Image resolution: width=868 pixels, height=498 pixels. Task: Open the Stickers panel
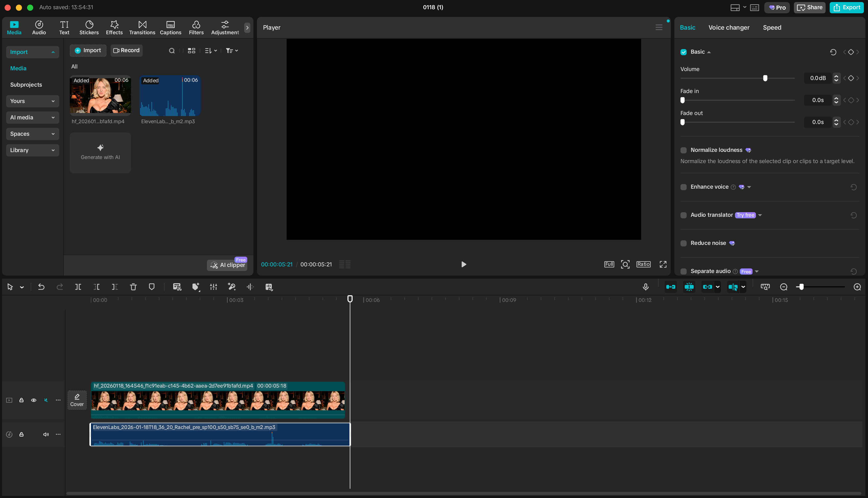(x=89, y=27)
